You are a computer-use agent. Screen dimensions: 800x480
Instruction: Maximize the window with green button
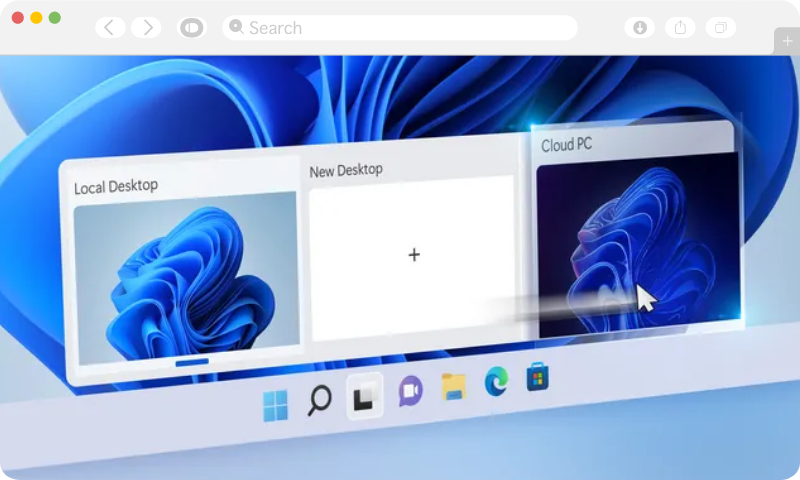point(55,18)
